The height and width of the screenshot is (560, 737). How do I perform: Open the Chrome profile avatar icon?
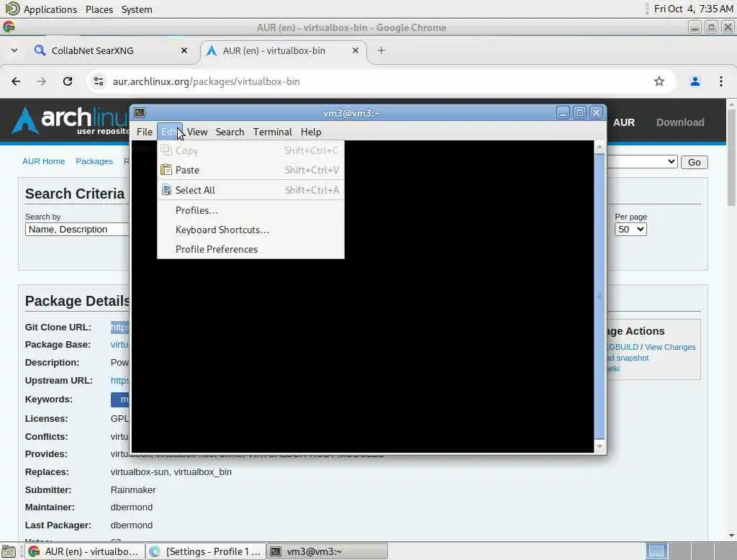click(695, 81)
